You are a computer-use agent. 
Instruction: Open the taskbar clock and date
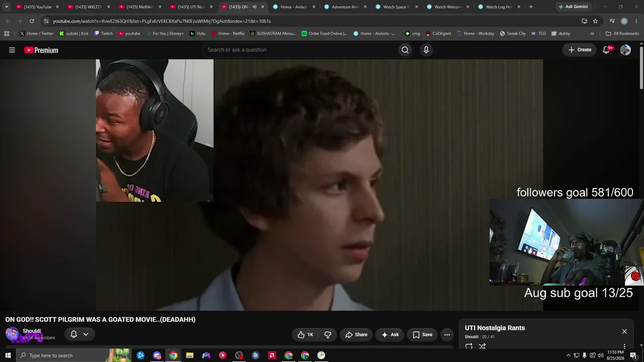(x=615, y=355)
